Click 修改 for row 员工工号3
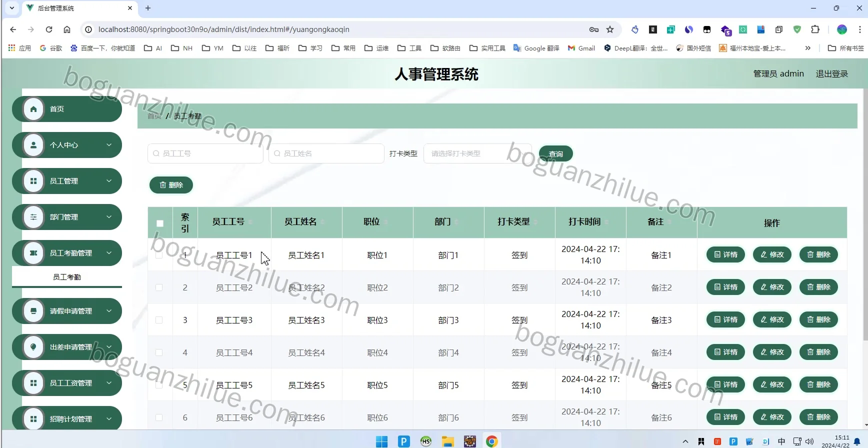 pyautogui.click(x=772, y=319)
